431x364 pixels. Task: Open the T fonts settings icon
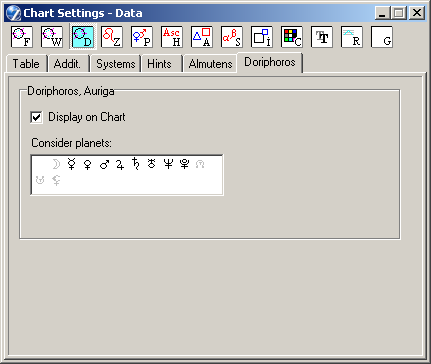(x=322, y=37)
